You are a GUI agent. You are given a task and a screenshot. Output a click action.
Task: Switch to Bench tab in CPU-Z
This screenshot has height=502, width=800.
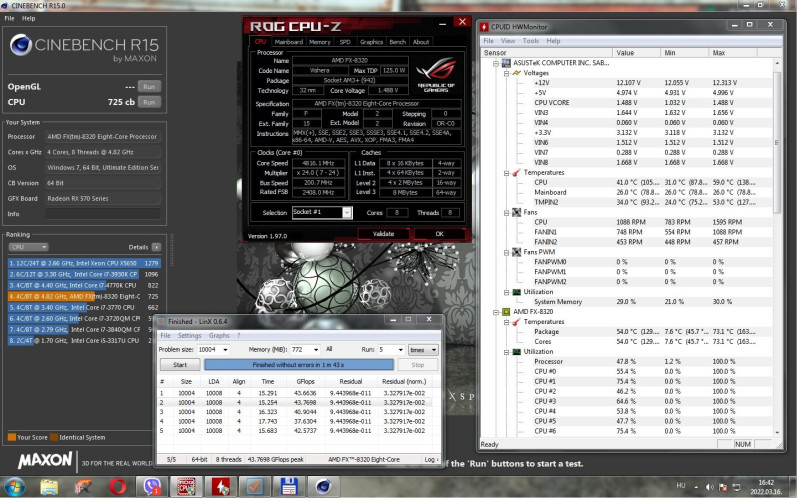[397, 42]
